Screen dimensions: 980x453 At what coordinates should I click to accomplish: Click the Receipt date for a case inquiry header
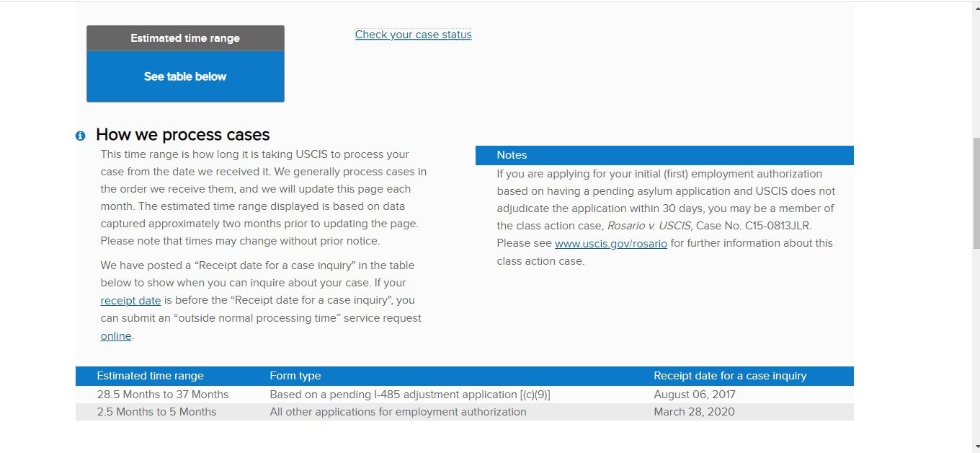click(x=730, y=376)
